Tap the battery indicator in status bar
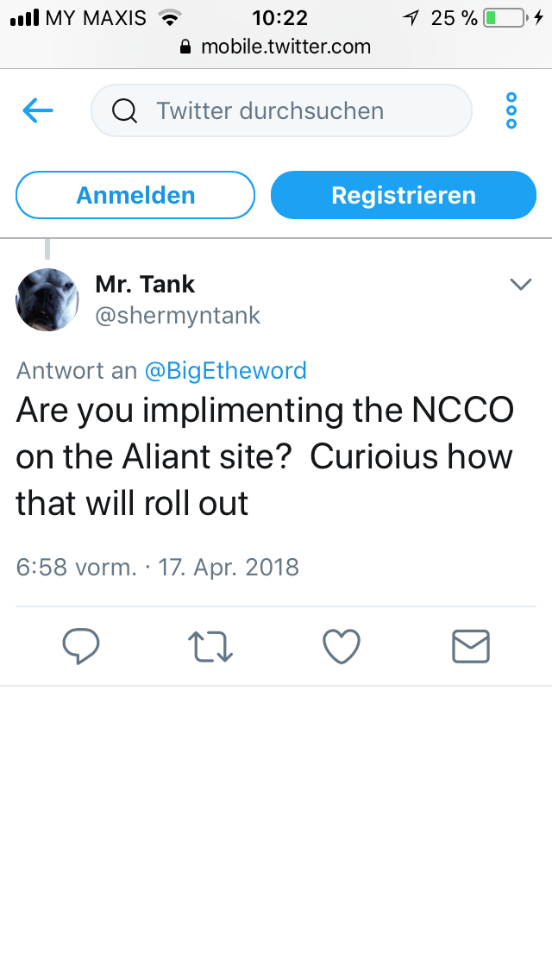Image resolution: width=552 pixels, height=980 pixels. pos(505,17)
